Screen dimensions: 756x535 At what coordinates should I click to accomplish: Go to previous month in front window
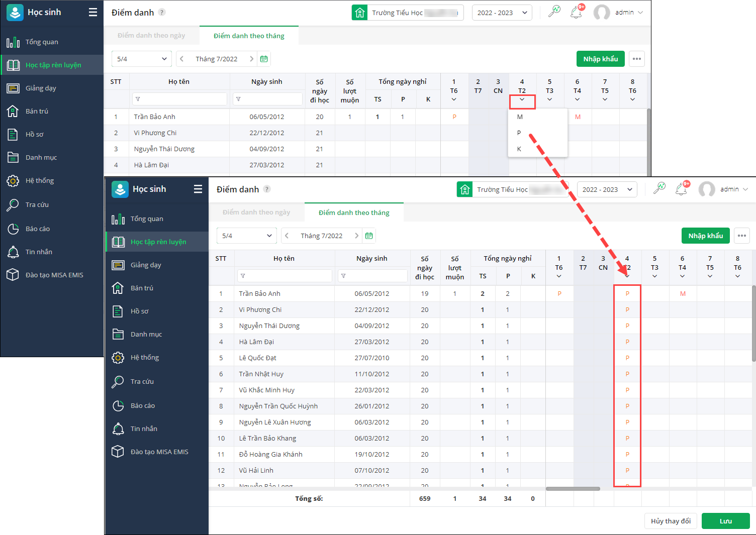287,236
